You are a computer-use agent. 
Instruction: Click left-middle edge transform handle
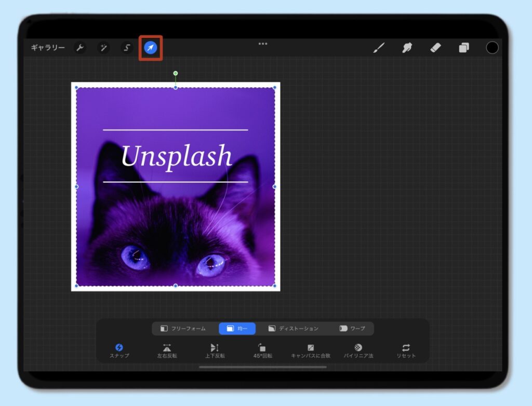(76, 186)
